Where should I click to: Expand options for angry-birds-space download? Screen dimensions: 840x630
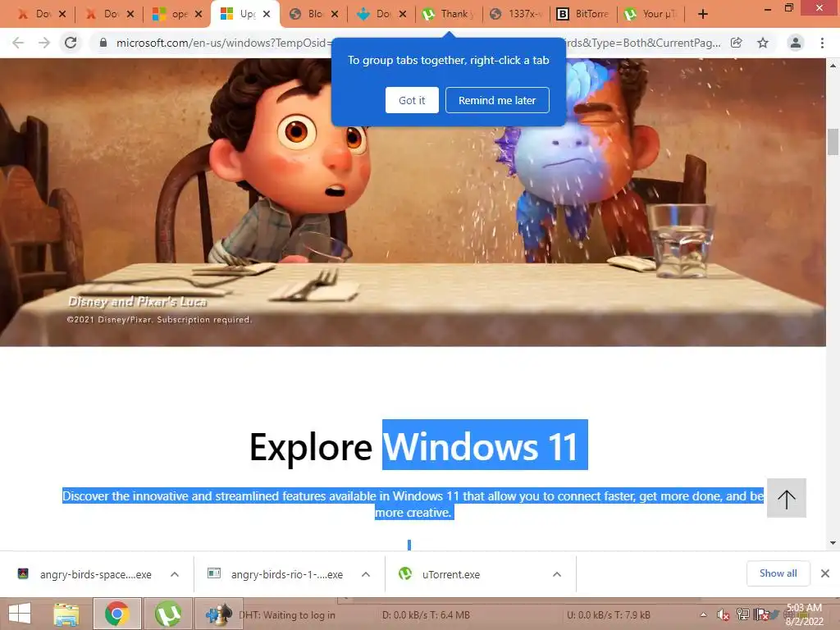pyautogui.click(x=175, y=574)
